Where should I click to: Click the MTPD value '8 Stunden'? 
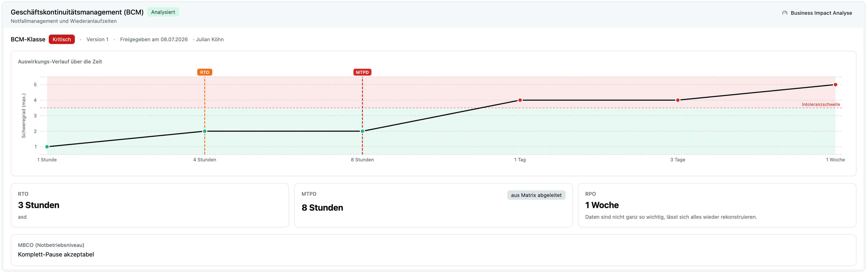point(322,208)
